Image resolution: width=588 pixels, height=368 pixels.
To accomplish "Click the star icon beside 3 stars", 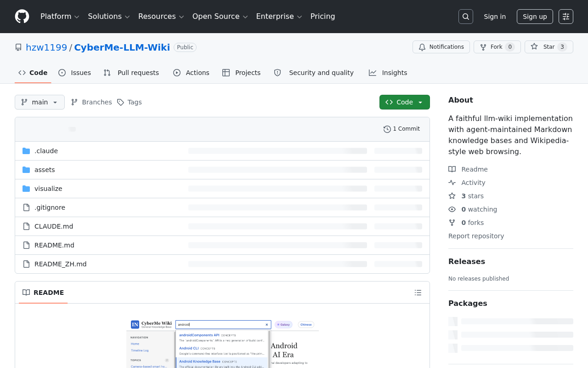I will (x=452, y=196).
